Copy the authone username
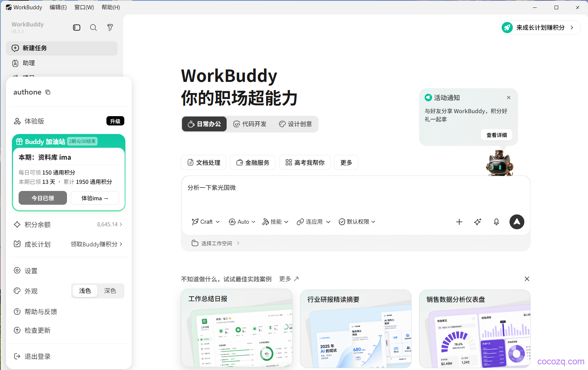This screenshot has width=588, height=370. [48, 92]
